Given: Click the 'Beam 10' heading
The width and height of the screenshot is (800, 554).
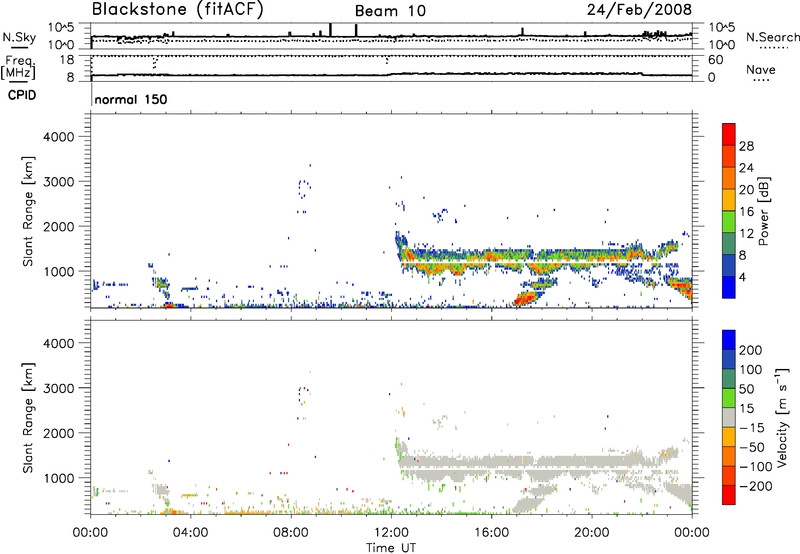Looking at the screenshot, I should point(390,11).
